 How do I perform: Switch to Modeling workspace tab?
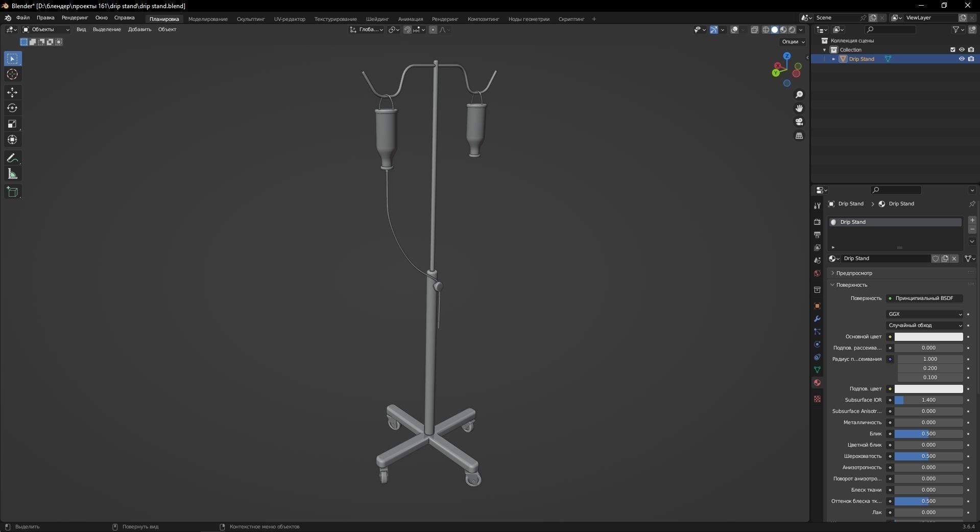tap(208, 19)
